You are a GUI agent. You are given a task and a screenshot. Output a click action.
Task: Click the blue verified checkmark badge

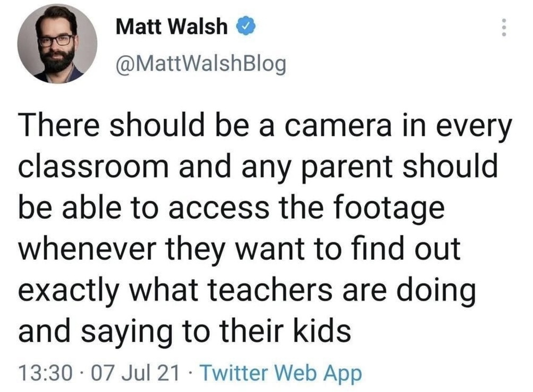pyautogui.click(x=246, y=26)
